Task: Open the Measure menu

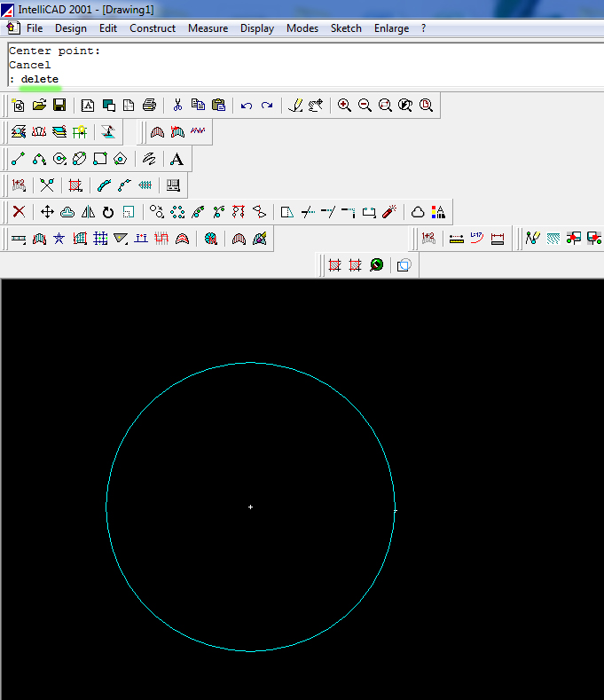Action: point(208,28)
